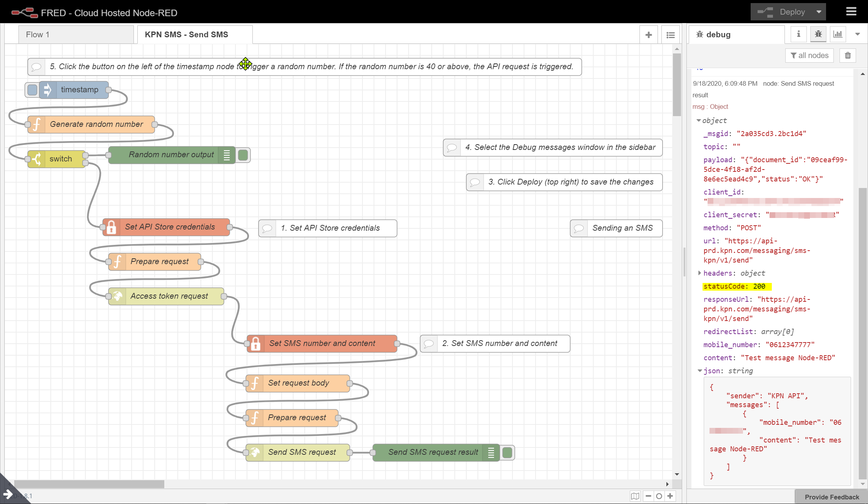
Task: Collapse the top-level object in debug
Action: pyautogui.click(x=699, y=121)
